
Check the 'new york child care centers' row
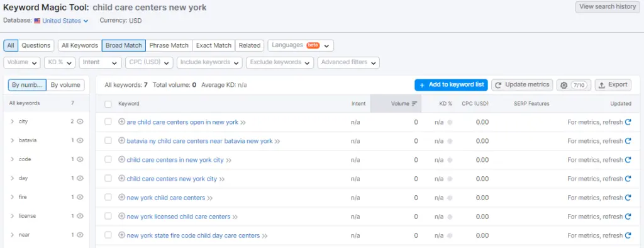[x=108, y=198]
